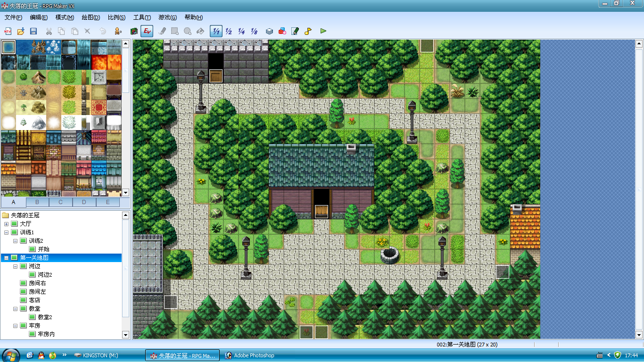Select the 牢房内 map in tree

click(x=46, y=334)
